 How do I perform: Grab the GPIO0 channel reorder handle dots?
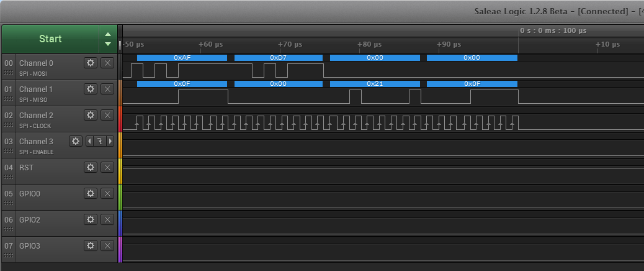pos(8,203)
